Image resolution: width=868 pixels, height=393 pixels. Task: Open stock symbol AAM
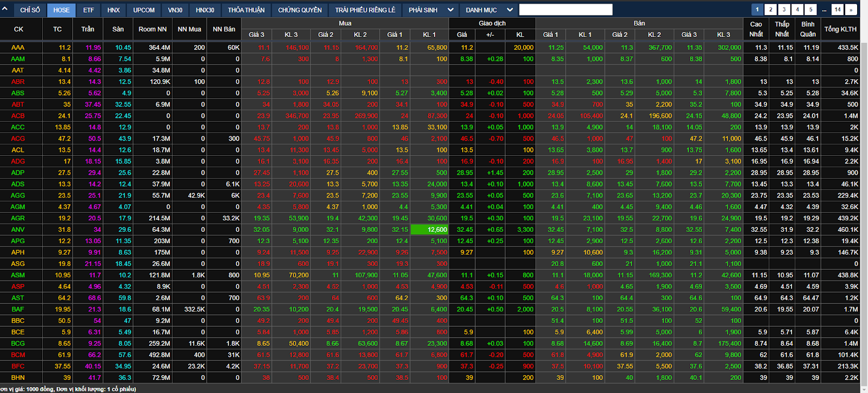[18, 59]
